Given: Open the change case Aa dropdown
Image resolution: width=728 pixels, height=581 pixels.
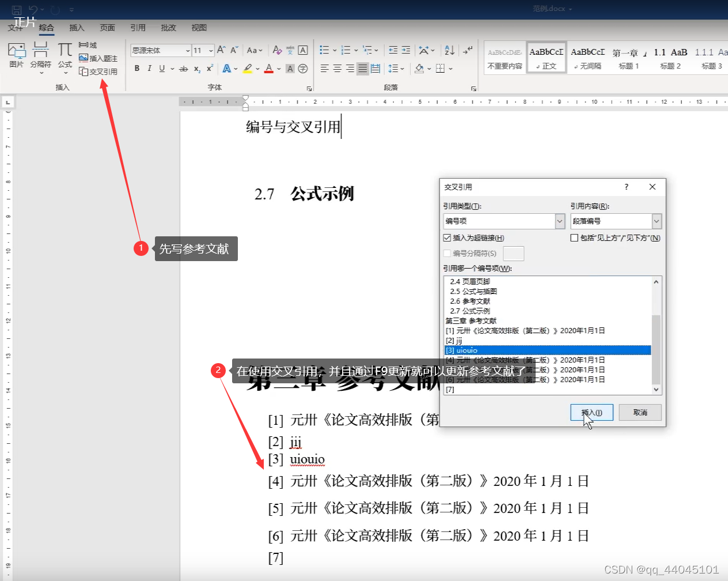Looking at the screenshot, I should pos(254,50).
